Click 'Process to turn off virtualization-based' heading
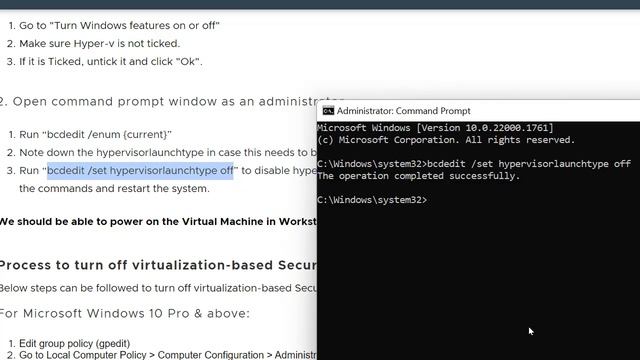This screenshot has height=360, width=640. [158, 265]
